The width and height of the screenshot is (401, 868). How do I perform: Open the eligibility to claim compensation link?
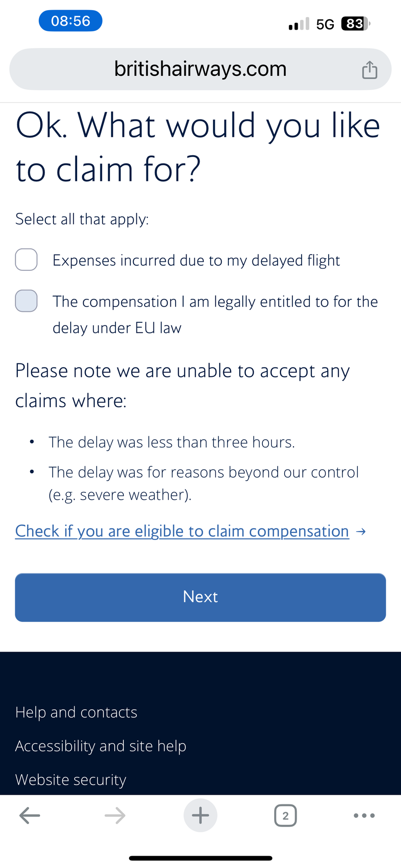point(182,531)
